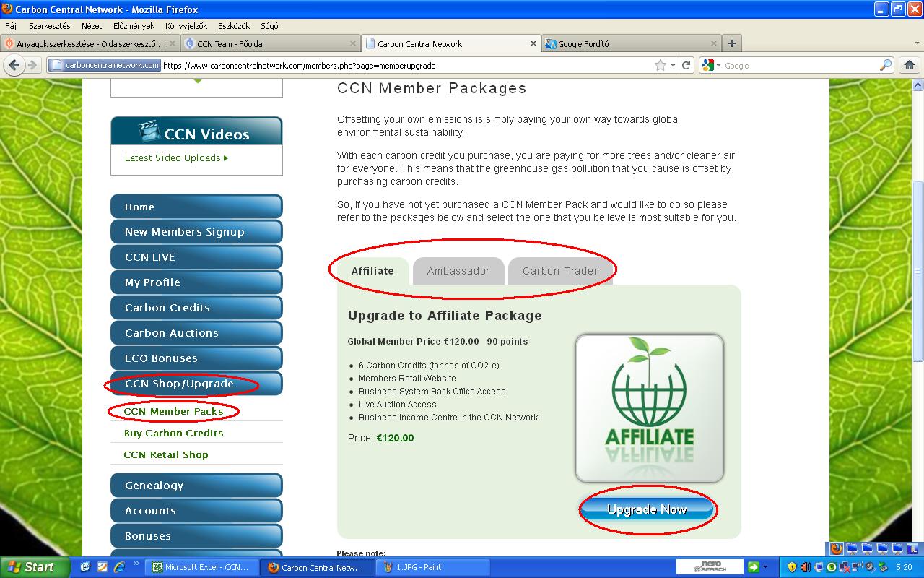The image size is (924, 578).
Task: Open the Nero search go arrow
Action: coord(754,567)
